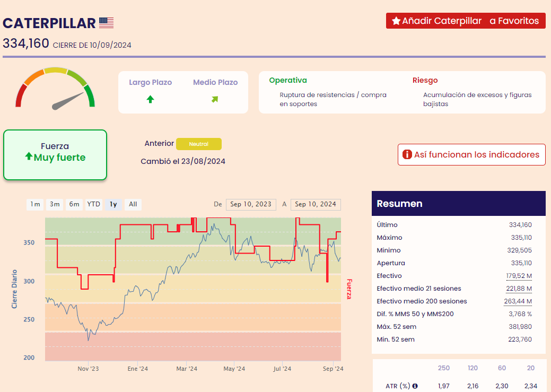551x392 pixels.
Task: Click the Efectivo medio 200 sesiones value 263,44 M
Action: [518, 301]
